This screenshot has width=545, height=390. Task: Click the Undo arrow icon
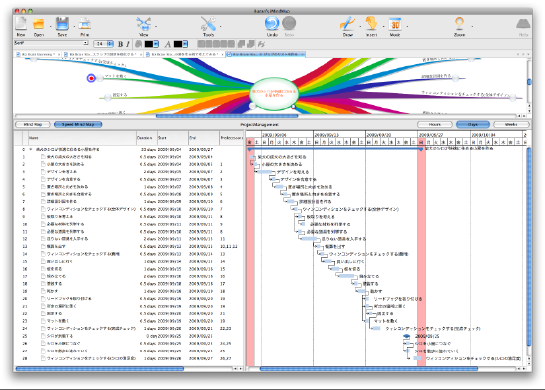click(272, 24)
